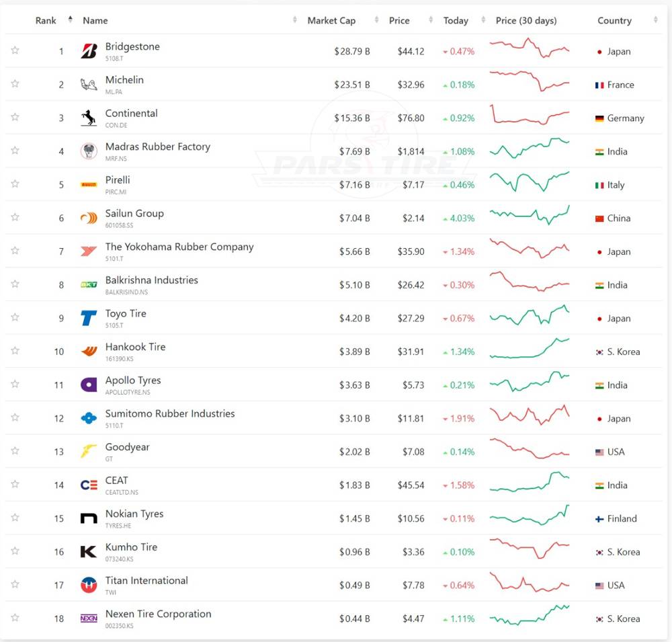The width and height of the screenshot is (672, 642).
Task: Click the $28.79 B market cap value
Action: click(352, 52)
